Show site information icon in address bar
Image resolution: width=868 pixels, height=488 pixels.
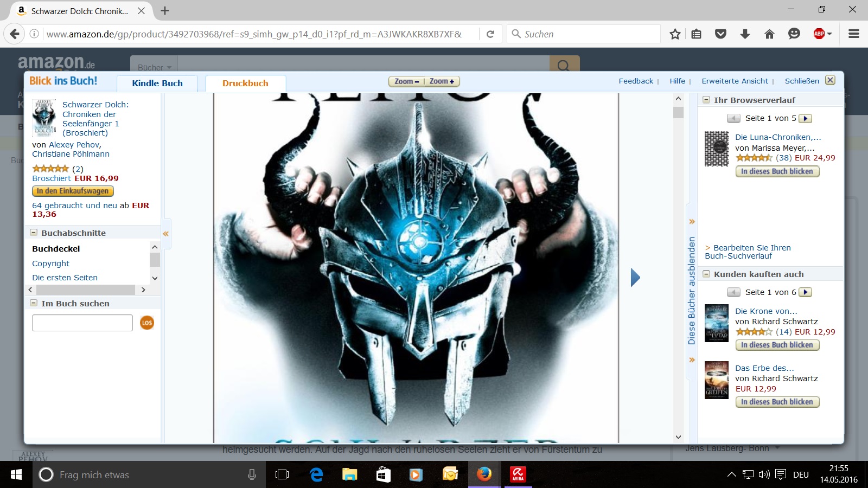(34, 34)
